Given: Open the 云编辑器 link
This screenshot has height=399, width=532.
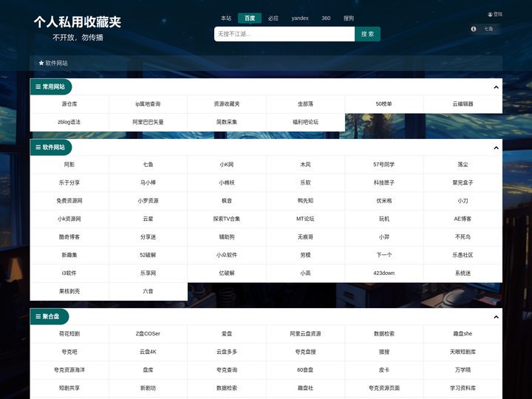Looking at the screenshot, I should [463, 104].
